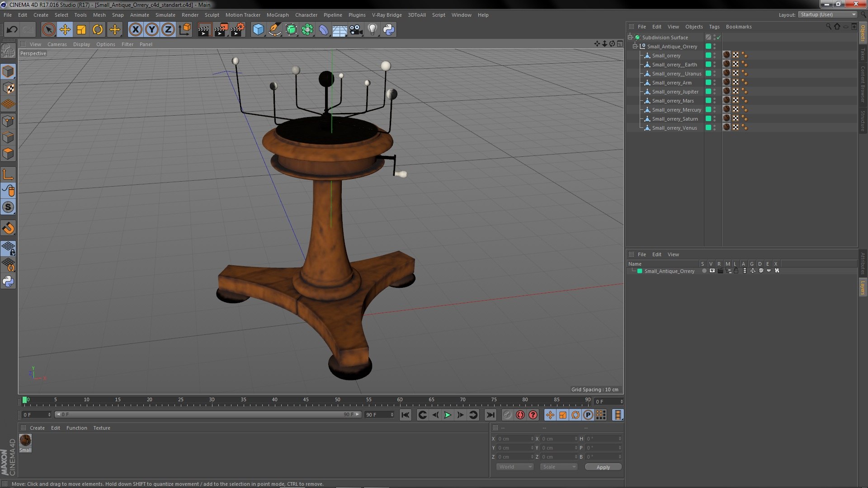Add a Cube primitive object

(258, 30)
